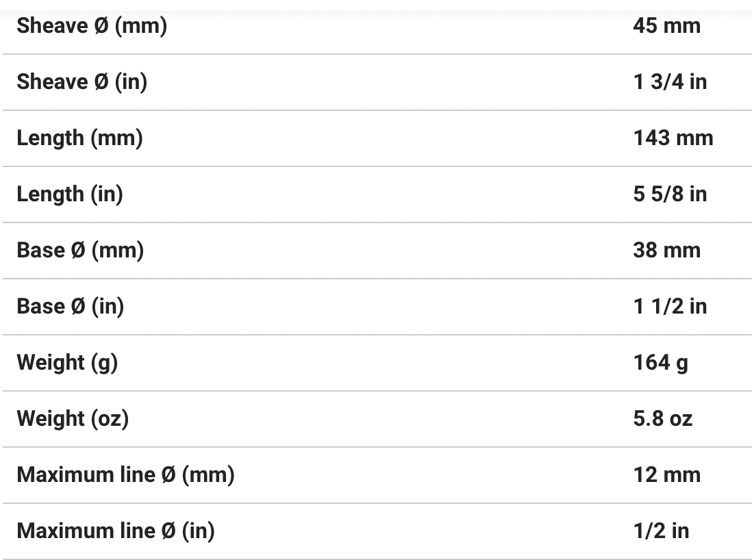752x560 pixels.
Task: Select the 143 mm length value
Action: click(x=673, y=138)
